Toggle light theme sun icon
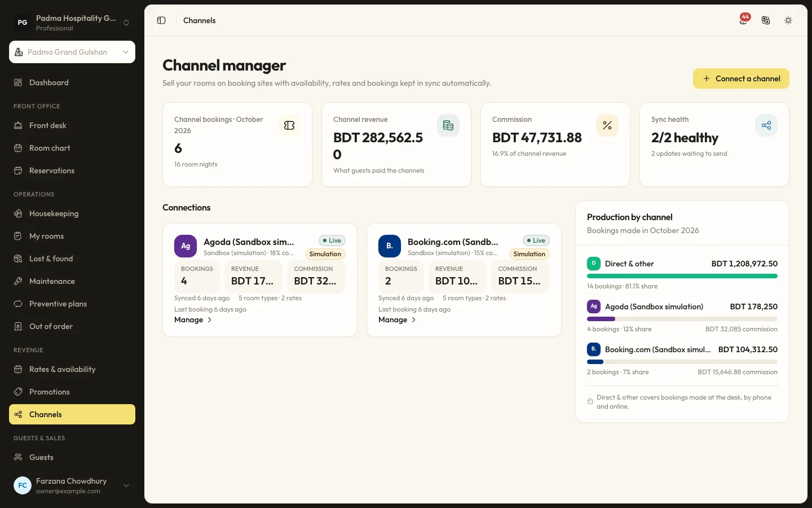The height and width of the screenshot is (508, 812). coord(788,20)
